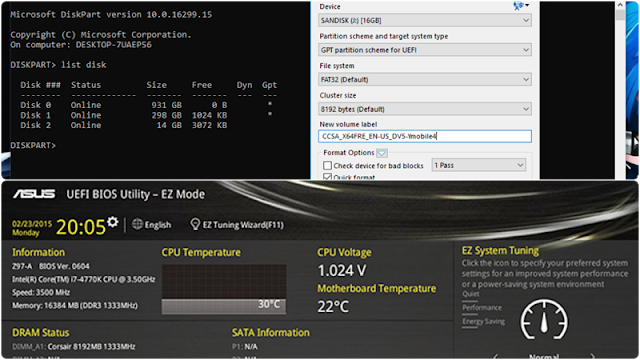Open EZ Tuning Wizard(F11)

click(243, 225)
